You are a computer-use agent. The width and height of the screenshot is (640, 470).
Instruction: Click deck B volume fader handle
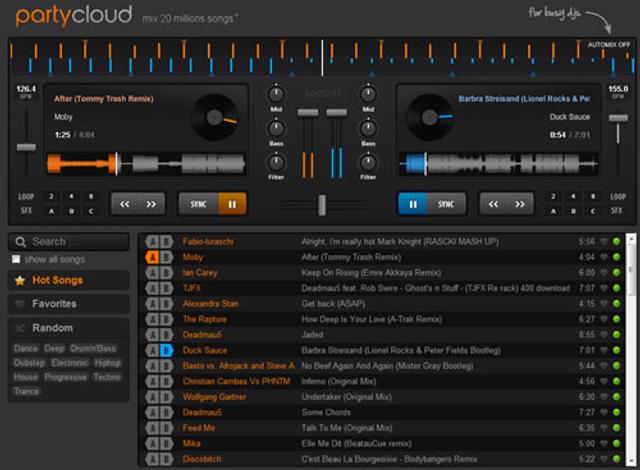(337, 112)
